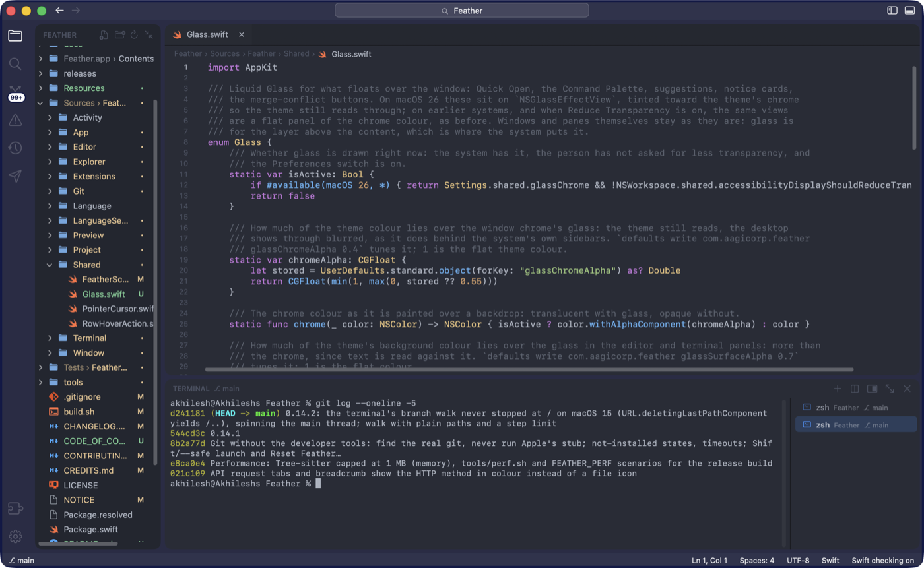924x568 pixels.
Task: Refresh the FEATHER explorer tree
Action: (x=134, y=35)
